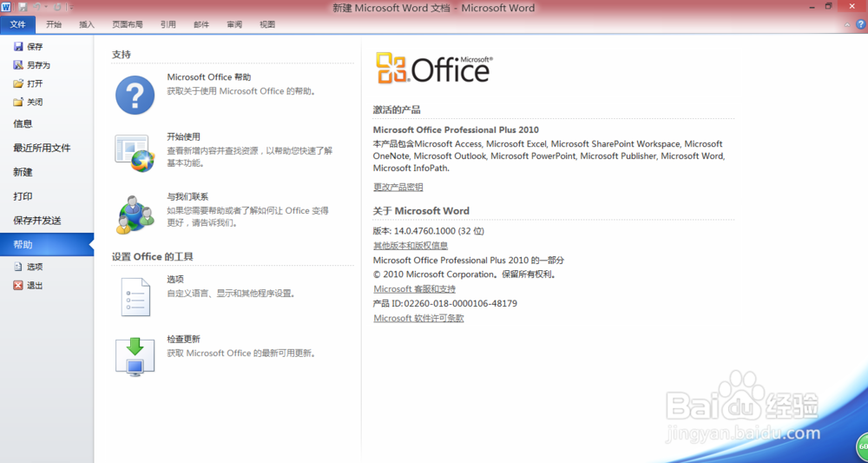The height and width of the screenshot is (463, 868).
Task: Select Print (打印) in backstage menu
Action: tap(47, 196)
